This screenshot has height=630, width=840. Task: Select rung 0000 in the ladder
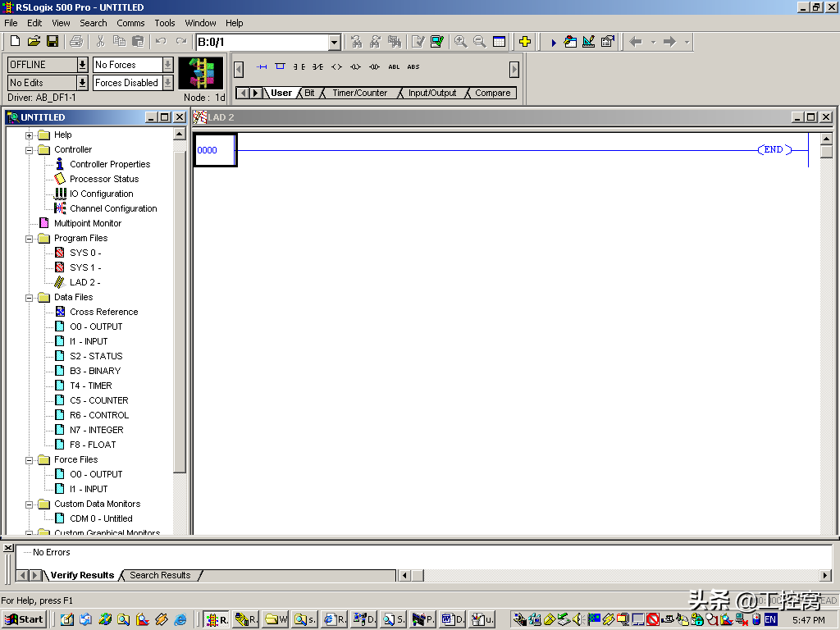[x=215, y=150]
